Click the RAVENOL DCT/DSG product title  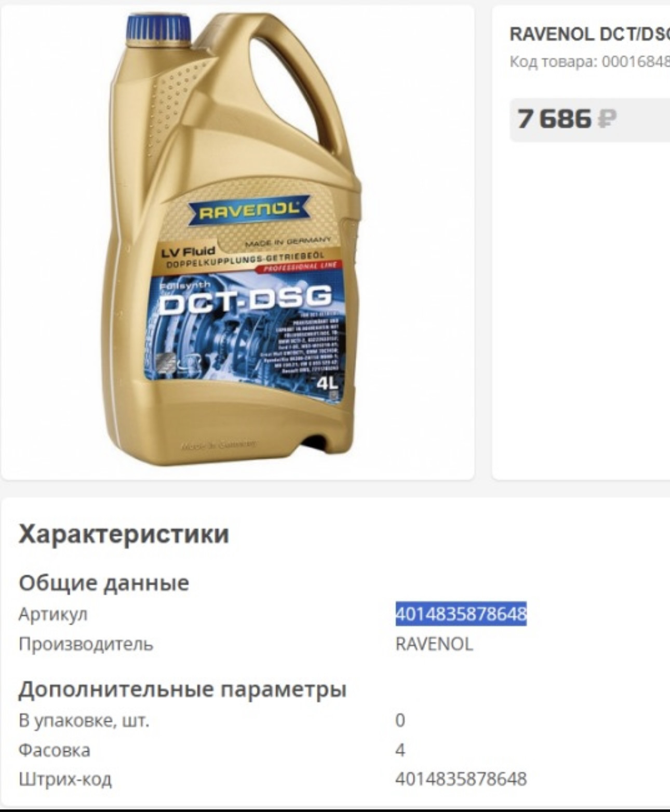pyautogui.click(x=590, y=34)
